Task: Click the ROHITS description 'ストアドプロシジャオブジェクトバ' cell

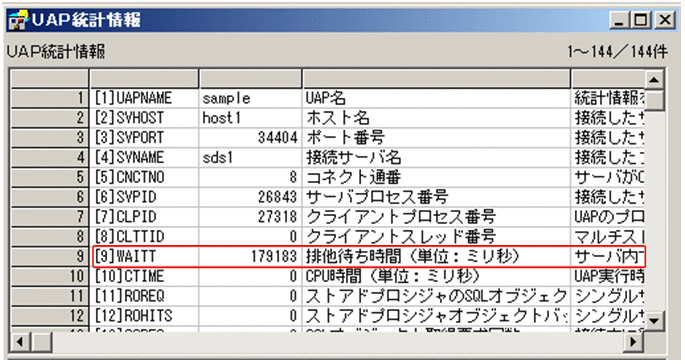Action: 436,315
